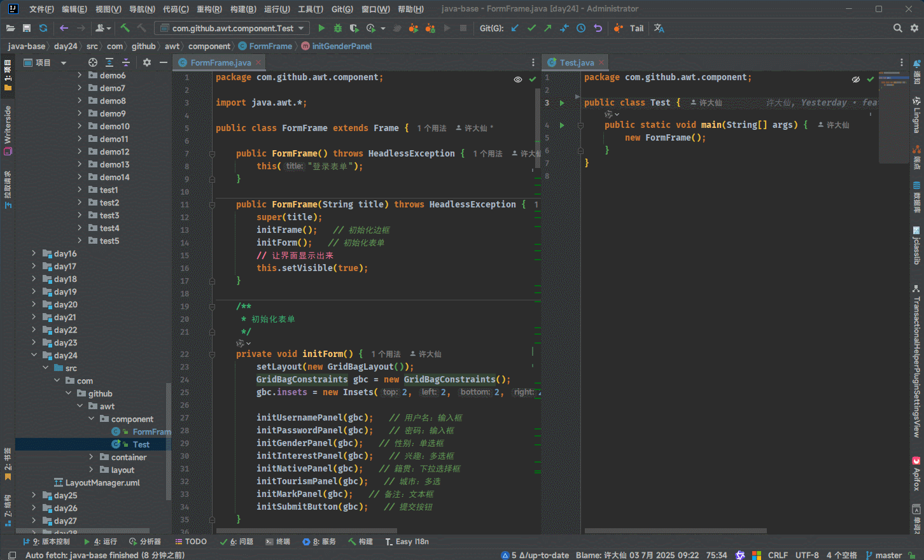Build project with the green hammer icon

[125, 28]
